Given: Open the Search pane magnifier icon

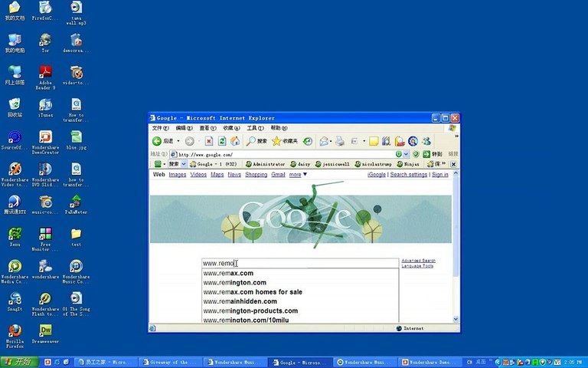Looking at the screenshot, I should [250, 141].
